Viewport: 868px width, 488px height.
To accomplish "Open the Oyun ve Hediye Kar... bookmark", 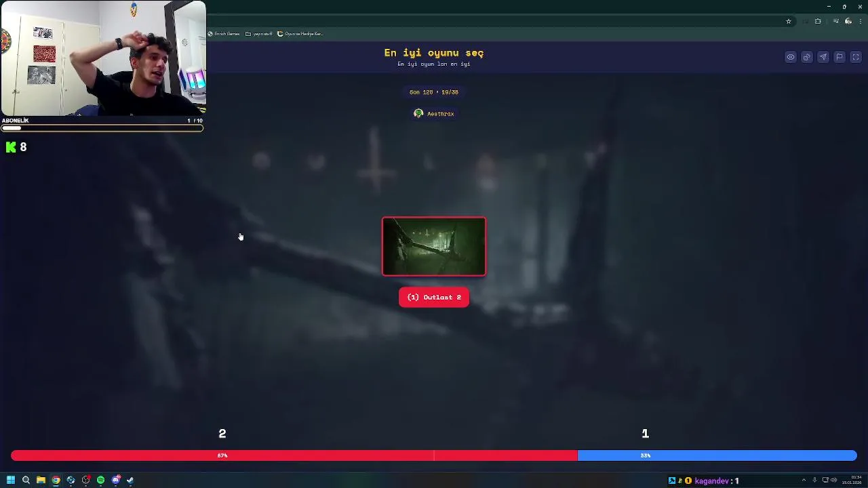I will 300,34.
